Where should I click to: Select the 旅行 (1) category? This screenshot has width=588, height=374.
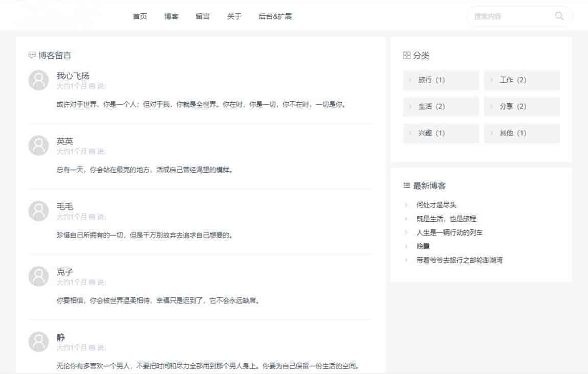tap(431, 80)
